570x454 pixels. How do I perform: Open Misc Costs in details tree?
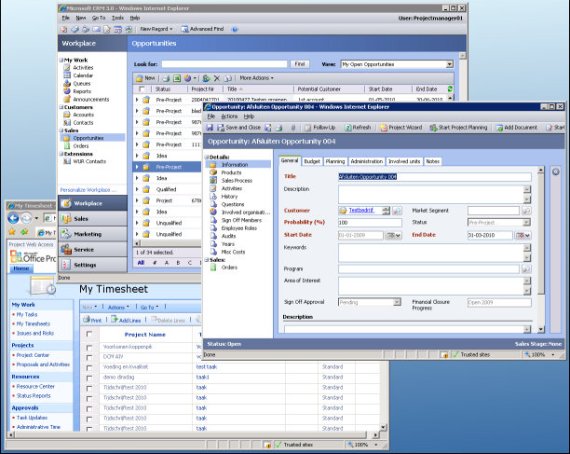(233, 252)
